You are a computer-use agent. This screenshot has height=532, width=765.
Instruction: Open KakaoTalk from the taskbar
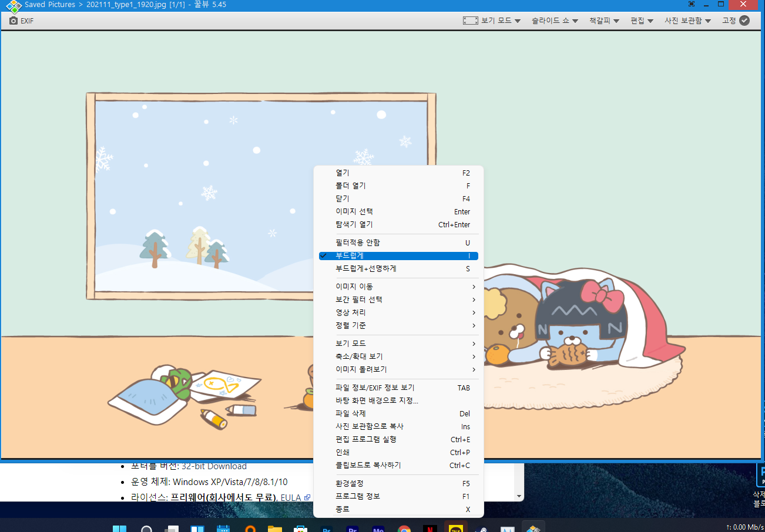(x=455, y=528)
